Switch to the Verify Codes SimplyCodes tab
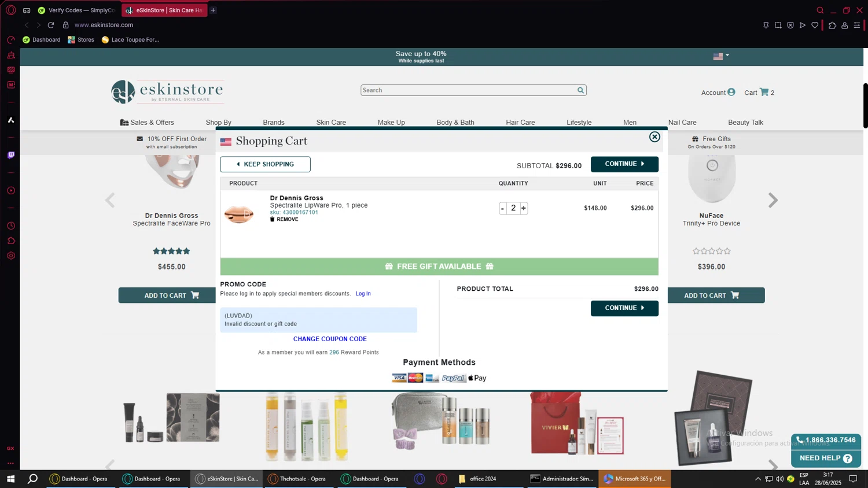This screenshot has width=868, height=488. click(76, 10)
